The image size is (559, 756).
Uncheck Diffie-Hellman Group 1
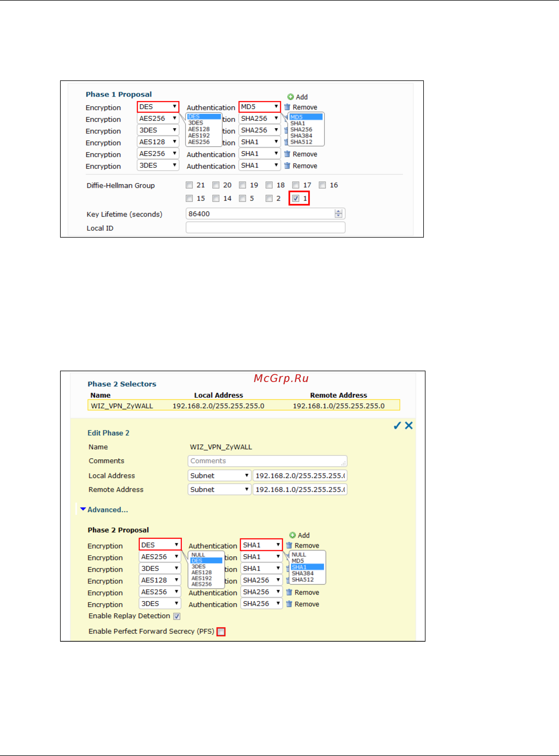click(296, 198)
